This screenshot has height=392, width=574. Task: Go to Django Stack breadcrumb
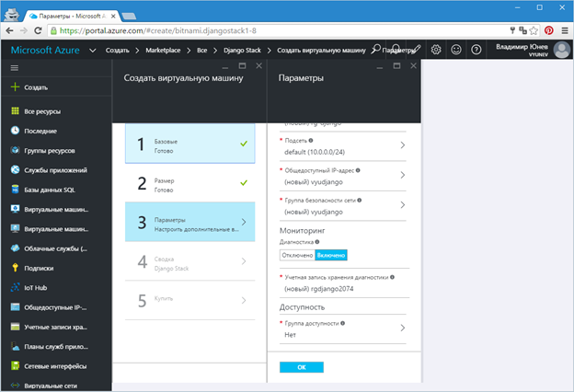pos(242,51)
